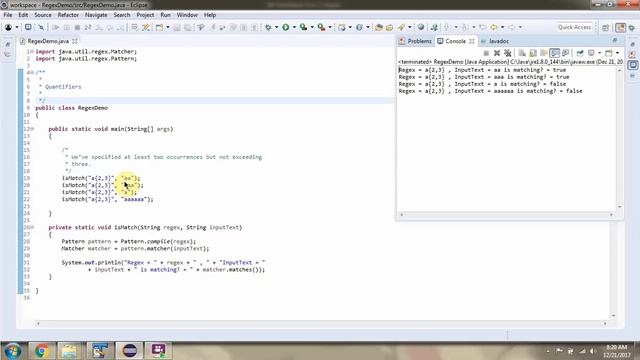The height and width of the screenshot is (360, 640).
Task: Switch to the Problems tab
Action: tap(416, 41)
